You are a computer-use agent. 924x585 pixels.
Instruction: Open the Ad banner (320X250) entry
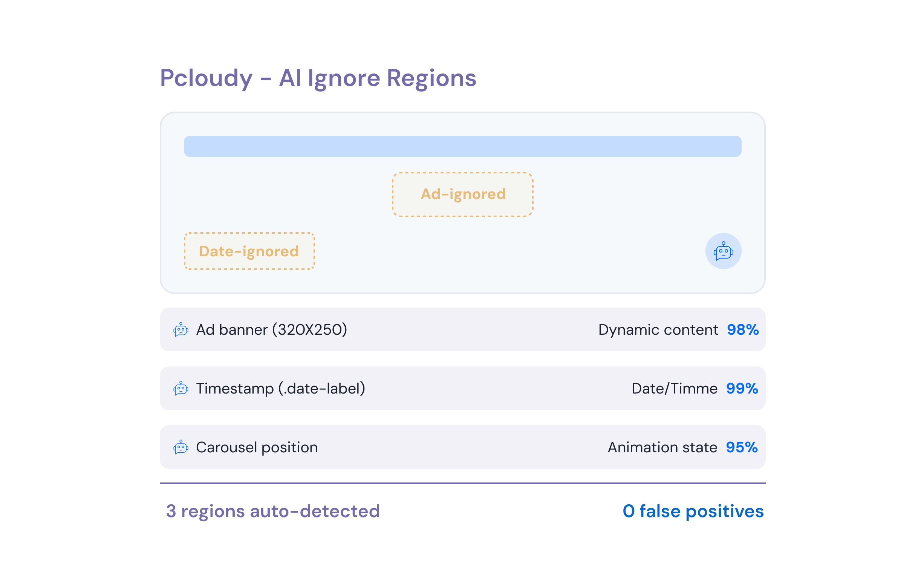pos(272,330)
